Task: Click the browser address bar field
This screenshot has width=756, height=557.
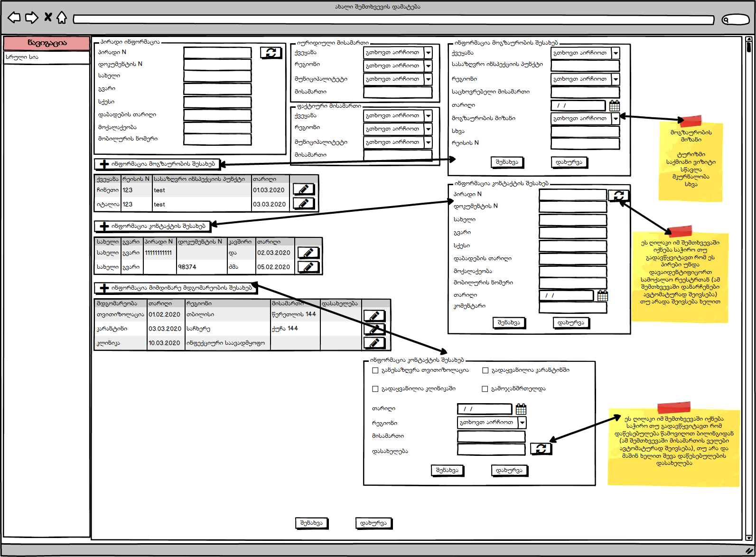Action: click(x=393, y=19)
